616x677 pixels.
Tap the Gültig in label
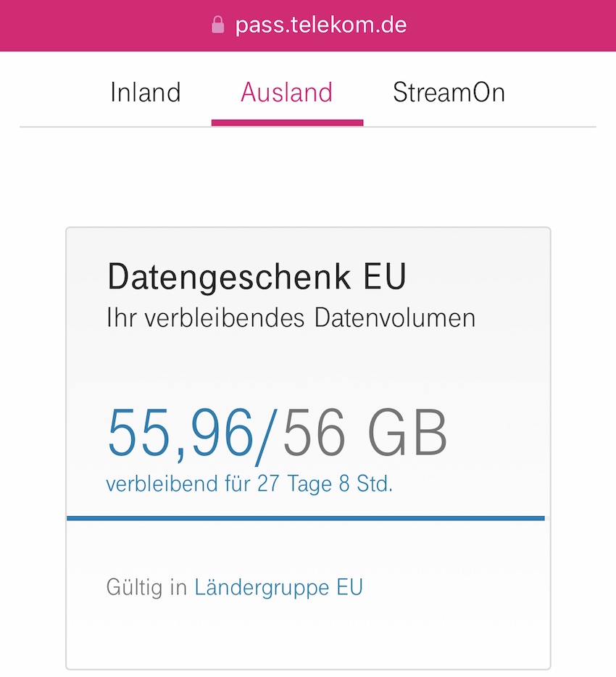tap(147, 587)
